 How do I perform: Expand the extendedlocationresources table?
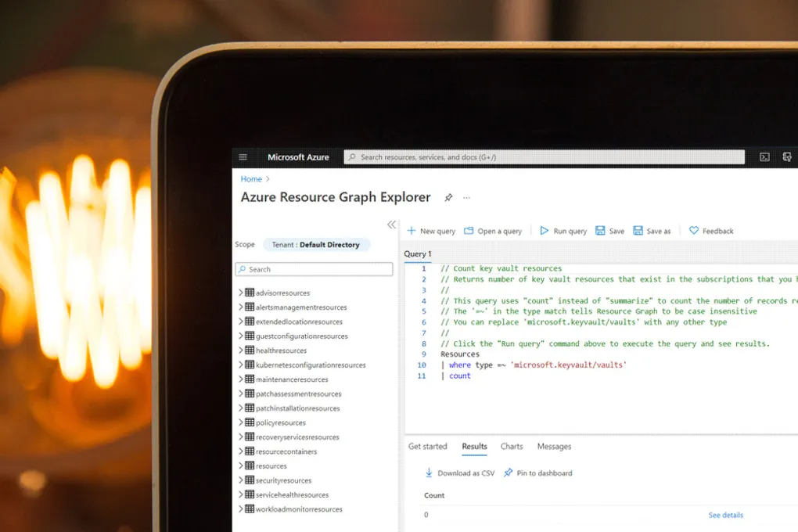[241, 322]
